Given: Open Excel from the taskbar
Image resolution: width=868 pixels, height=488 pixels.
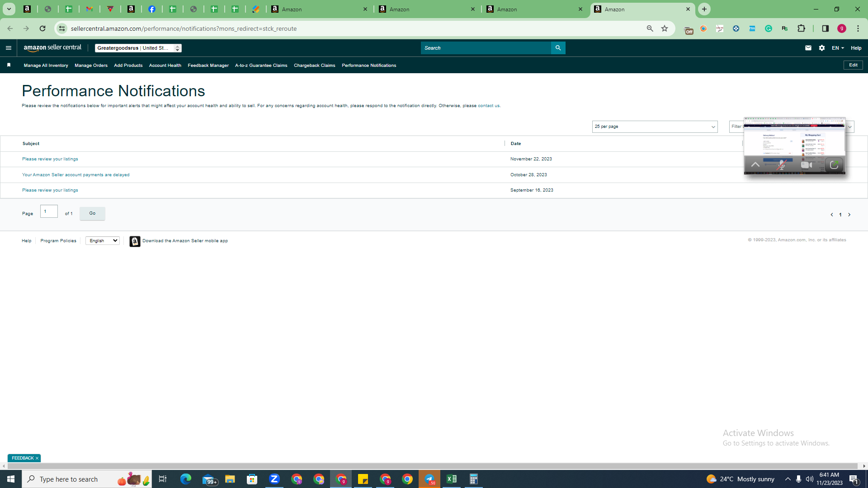Looking at the screenshot, I should pos(452,479).
